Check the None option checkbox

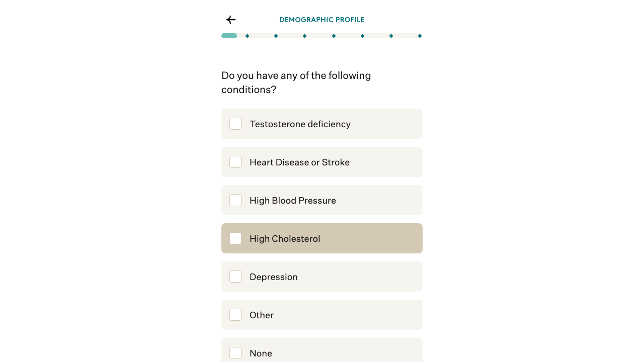(235, 353)
